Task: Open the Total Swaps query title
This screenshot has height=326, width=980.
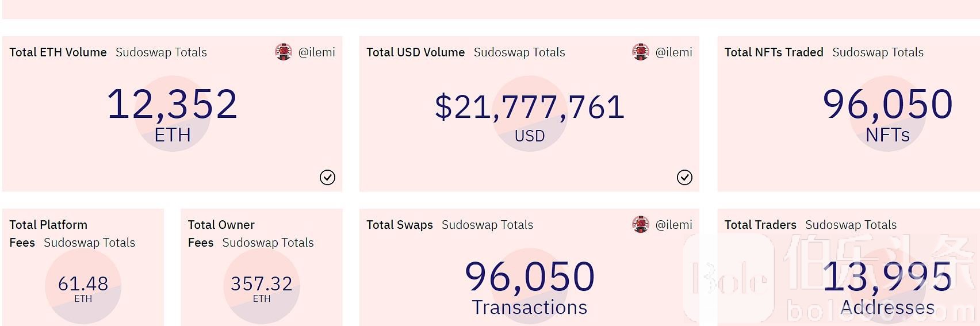Action: pos(400,225)
